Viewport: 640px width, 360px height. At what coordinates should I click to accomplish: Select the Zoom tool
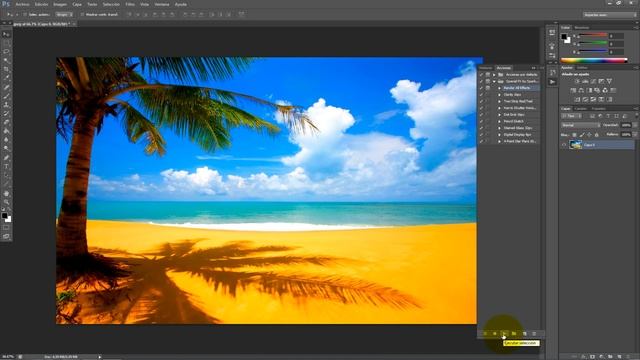click(6, 202)
